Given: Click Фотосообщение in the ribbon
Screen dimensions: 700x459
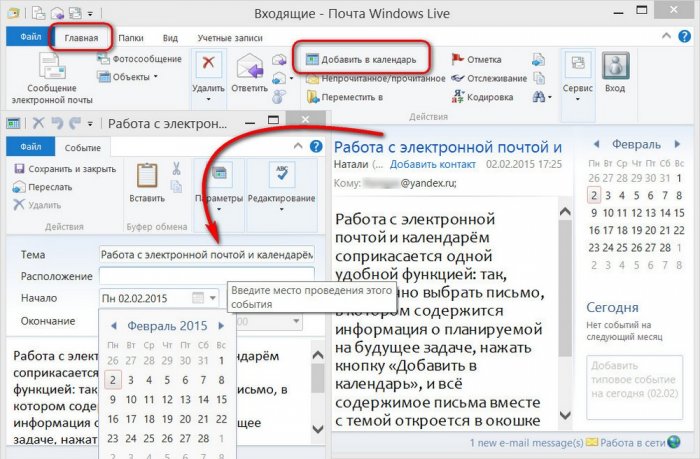Looking at the screenshot, I should [139, 59].
